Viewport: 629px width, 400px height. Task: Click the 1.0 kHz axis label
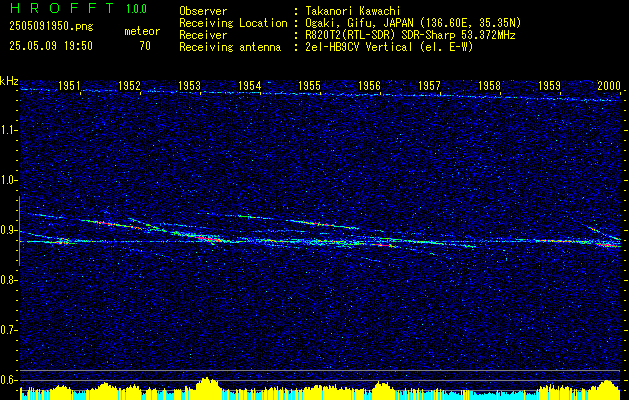7,181
